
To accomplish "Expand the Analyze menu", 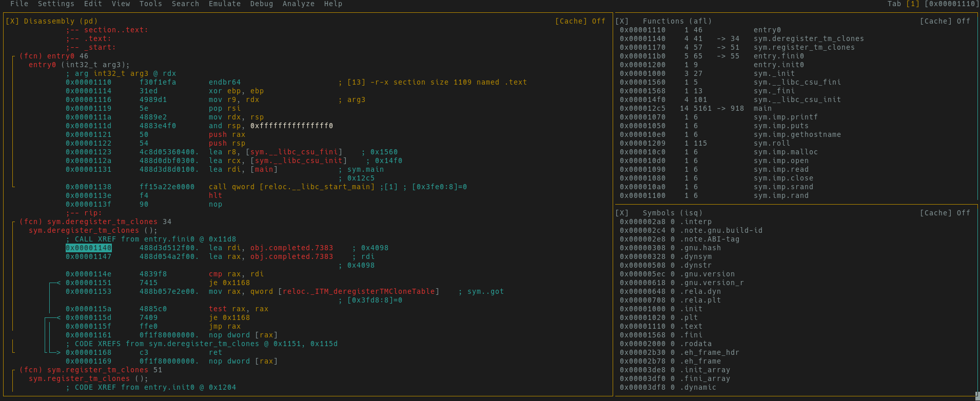I will [298, 4].
